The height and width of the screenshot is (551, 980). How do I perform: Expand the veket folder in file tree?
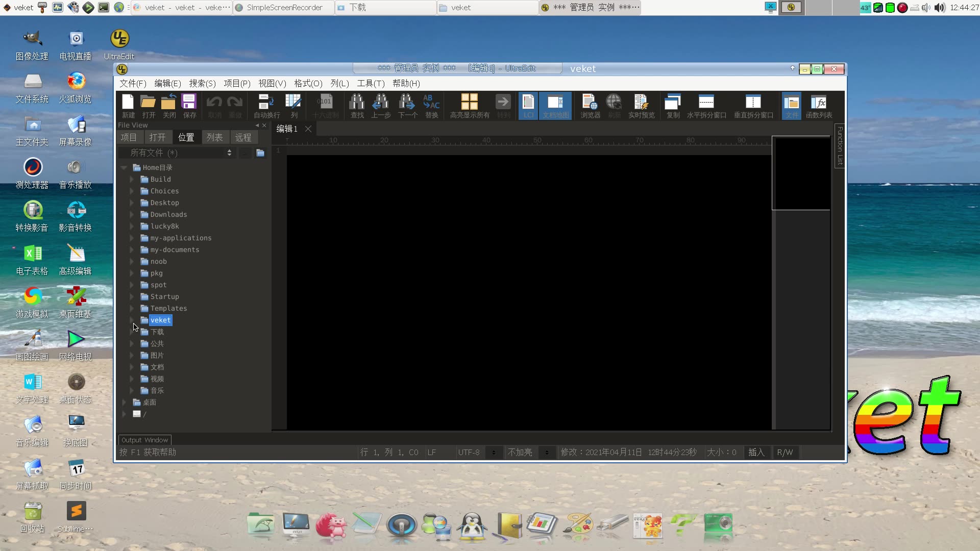132,319
